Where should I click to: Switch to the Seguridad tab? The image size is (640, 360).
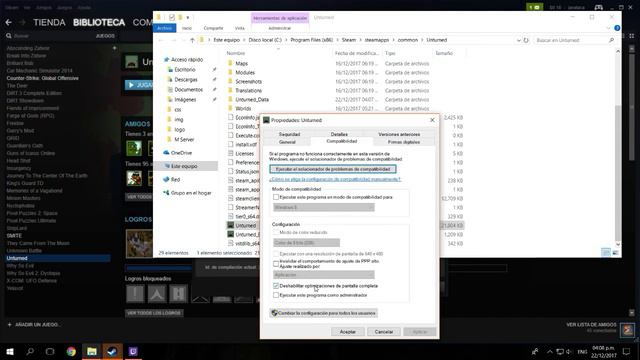pyautogui.click(x=289, y=134)
